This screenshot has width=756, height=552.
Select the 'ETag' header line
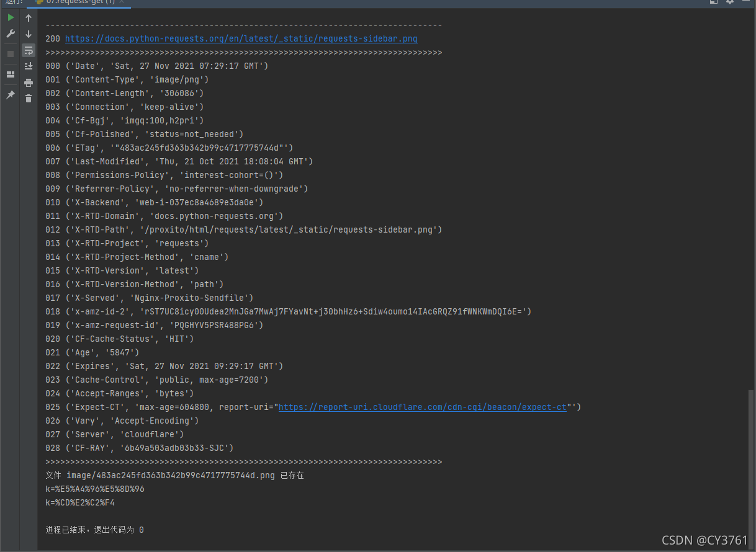pyautogui.click(x=169, y=148)
